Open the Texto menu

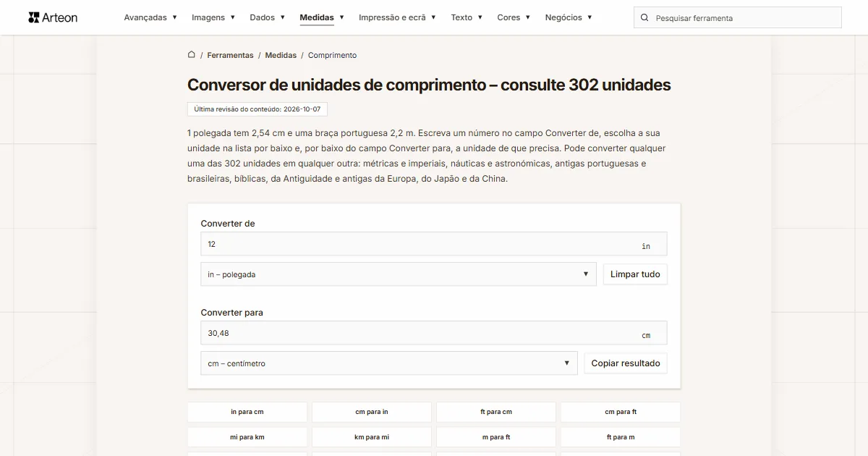[467, 17]
